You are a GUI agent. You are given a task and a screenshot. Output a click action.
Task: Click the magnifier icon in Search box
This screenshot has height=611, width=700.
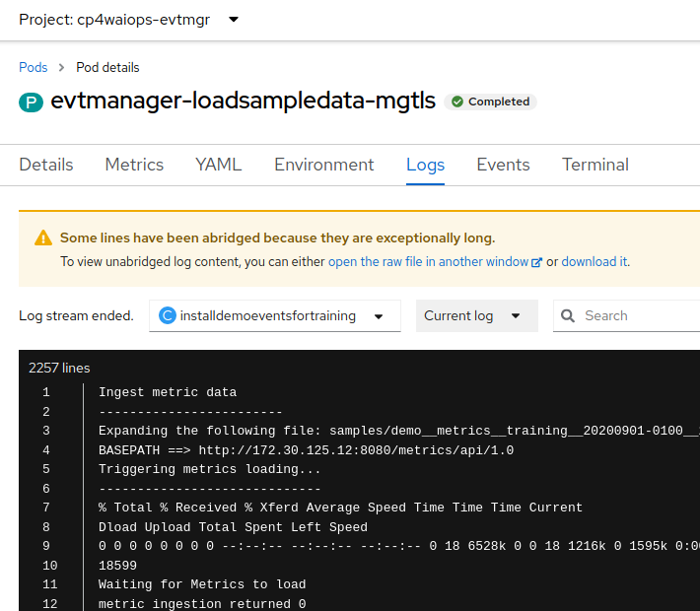[x=568, y=315]
